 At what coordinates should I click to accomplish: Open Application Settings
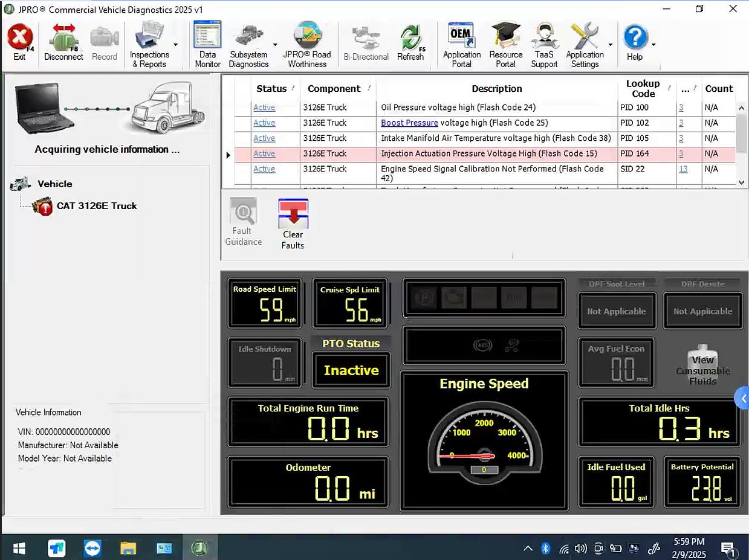point(584,41)
